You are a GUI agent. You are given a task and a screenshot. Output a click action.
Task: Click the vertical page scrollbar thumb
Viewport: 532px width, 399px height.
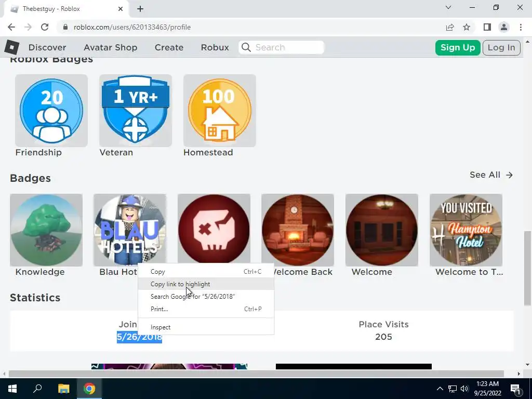pyautogui.click(x=527, y=268)
